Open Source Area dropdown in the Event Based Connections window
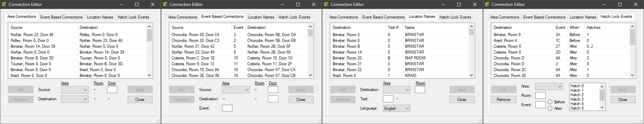This screenshot has height=124, width=644. coord(235,90)
